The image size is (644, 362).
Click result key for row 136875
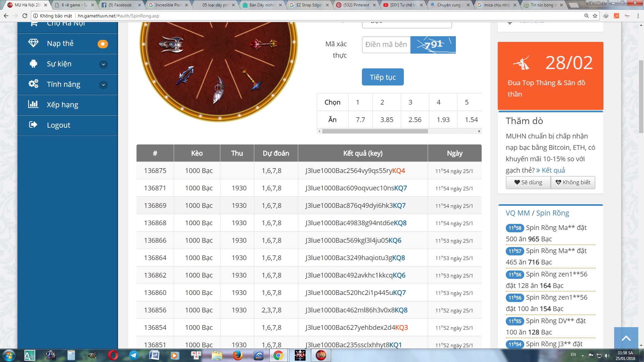(355, 171)
